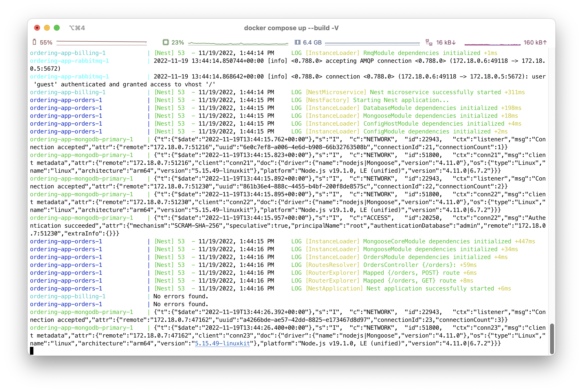Click the red network traffic graph
The image size is (583, 392).
tap(492, 44)
